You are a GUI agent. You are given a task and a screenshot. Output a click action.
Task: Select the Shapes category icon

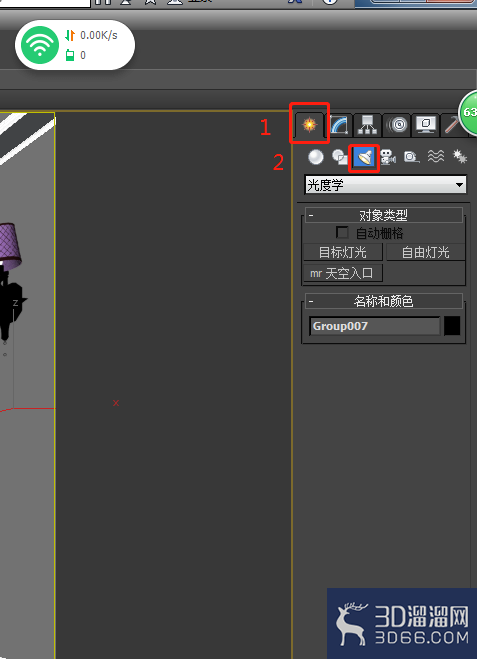click(x=340, y=157)
